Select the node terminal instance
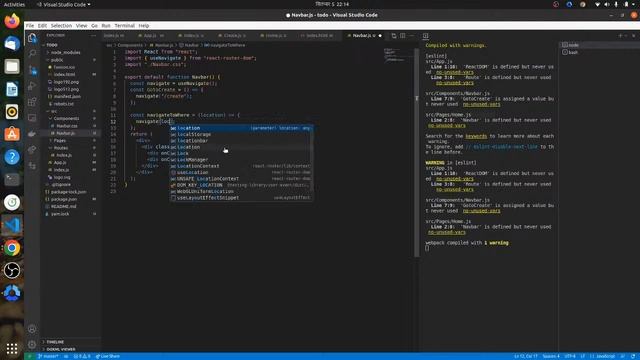The image size is (640, 360). 599,45
